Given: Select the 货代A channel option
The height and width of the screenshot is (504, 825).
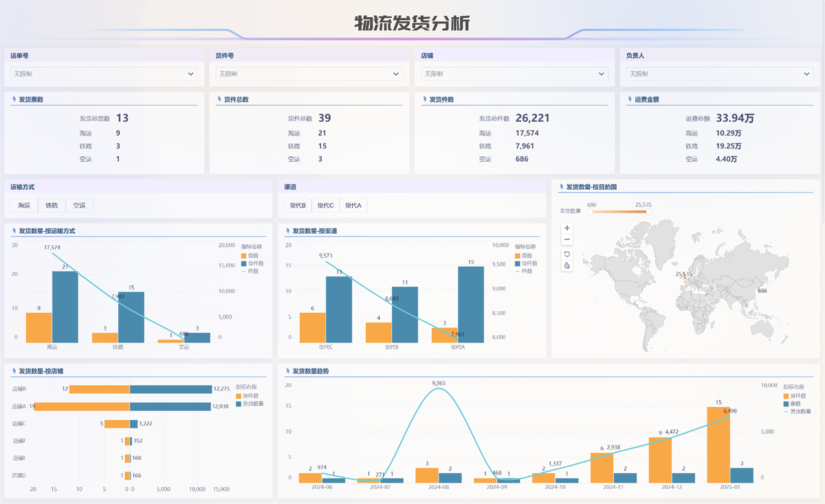Looking at the screenshot, I should pos(353,205).
